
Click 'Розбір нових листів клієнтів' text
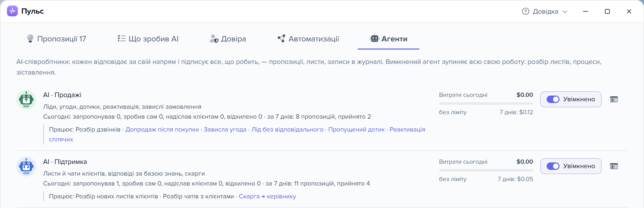point(117,197)
